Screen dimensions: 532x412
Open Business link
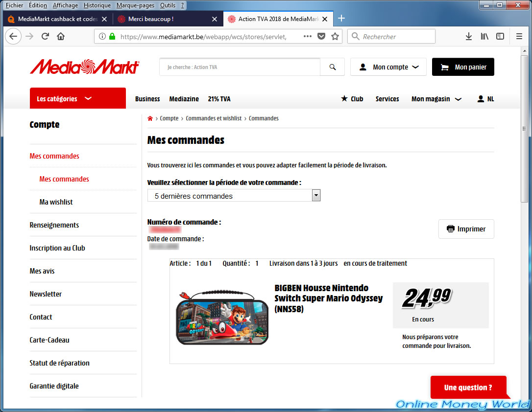click(x=147, y=99)
